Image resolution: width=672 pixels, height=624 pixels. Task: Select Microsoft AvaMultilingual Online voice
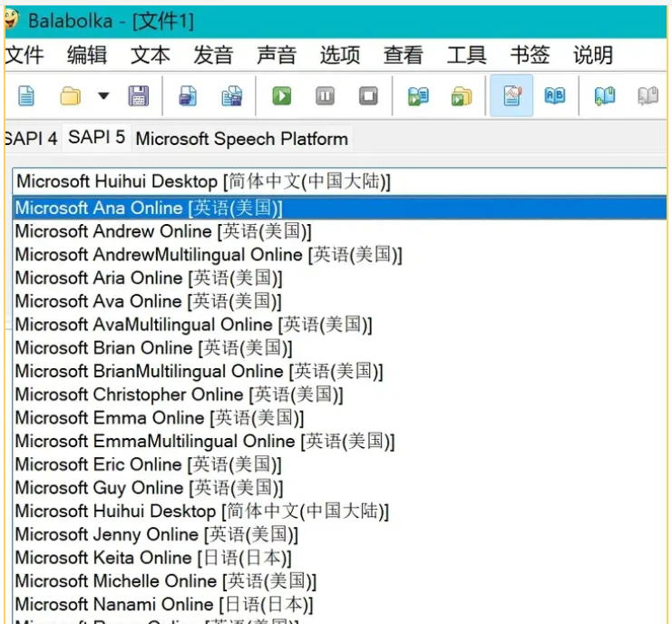339,325
